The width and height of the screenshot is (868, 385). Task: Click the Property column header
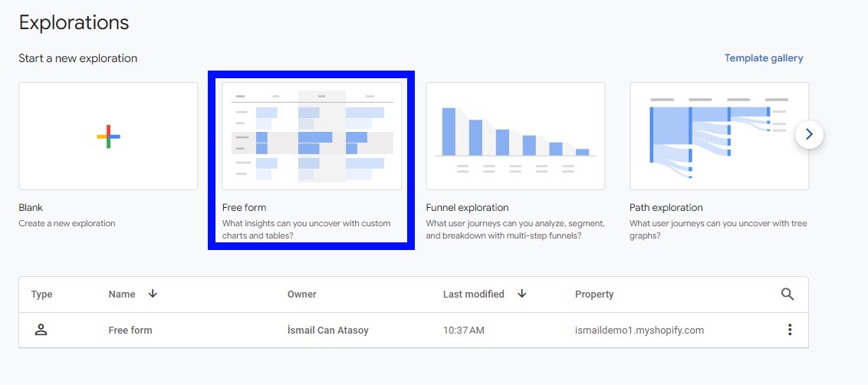(x=594, y=295)
